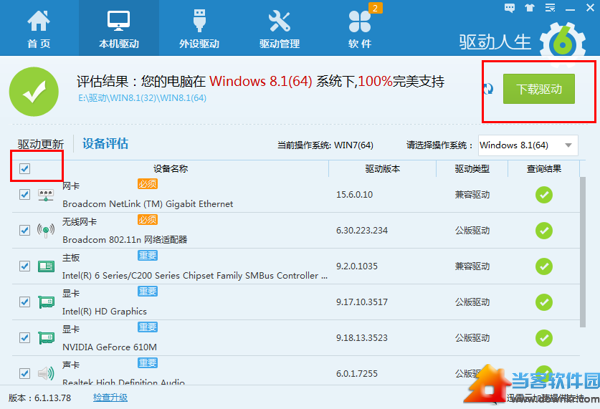Open the main menu list icon

[550, 8]
